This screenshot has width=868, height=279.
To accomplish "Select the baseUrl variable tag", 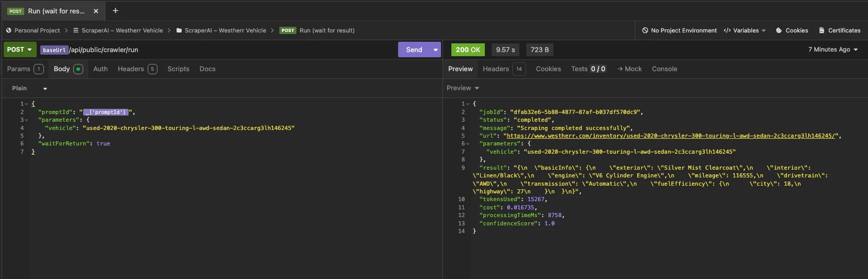I will point(54,50).
